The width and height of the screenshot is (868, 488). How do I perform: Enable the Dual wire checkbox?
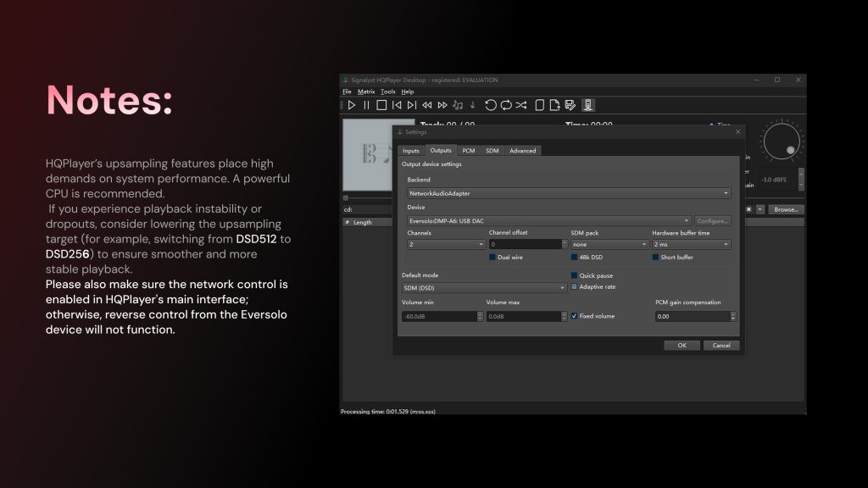click(x=493, y=257)
